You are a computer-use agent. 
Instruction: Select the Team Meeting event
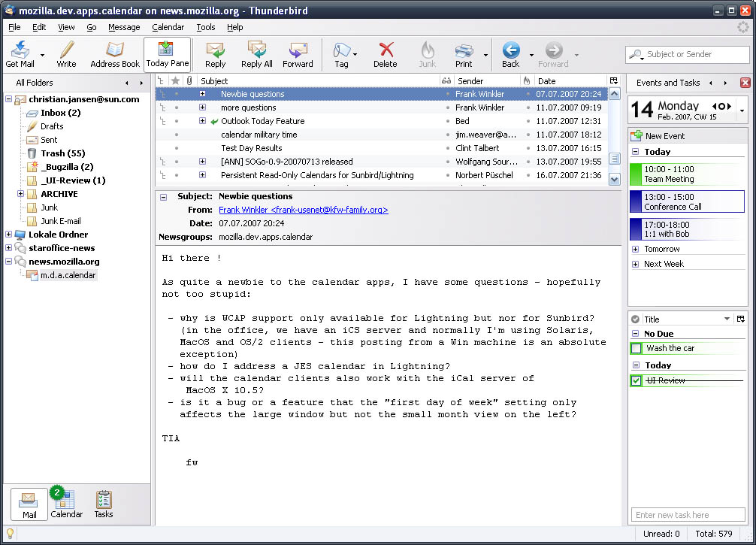[x=687, y=174]
